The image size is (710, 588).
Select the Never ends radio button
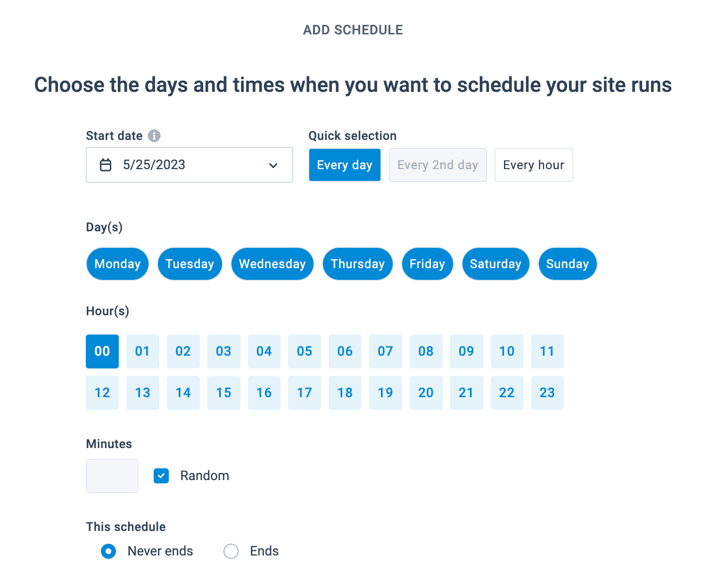pos(108,551)
